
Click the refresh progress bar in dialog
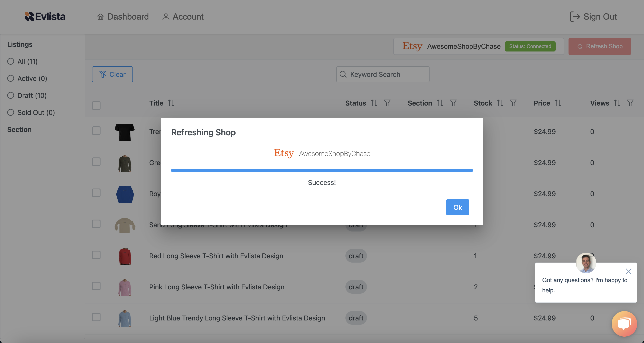(x=322, y=170)
